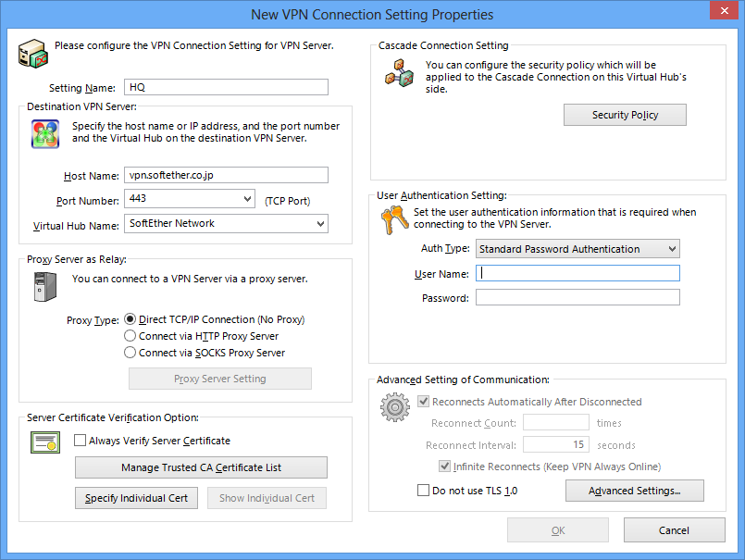The height and width of the screenshot is (560, 745).
Task: Click the server certificate icon
Action: tap(45, 442)
